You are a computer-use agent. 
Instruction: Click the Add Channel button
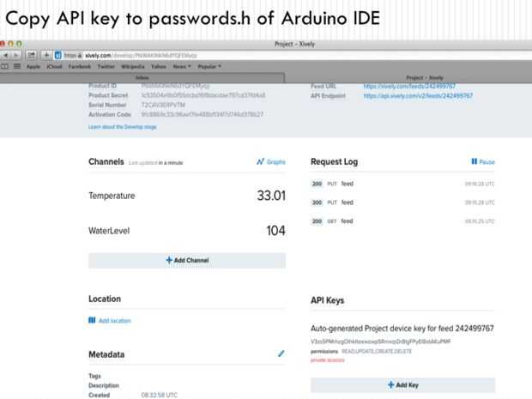pos(187,260)
